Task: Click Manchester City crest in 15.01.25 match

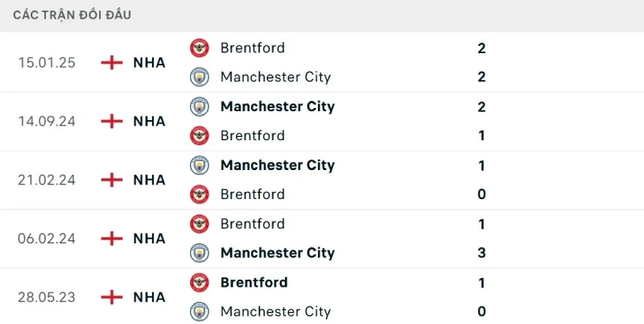Action: click(x=199, y=77)
